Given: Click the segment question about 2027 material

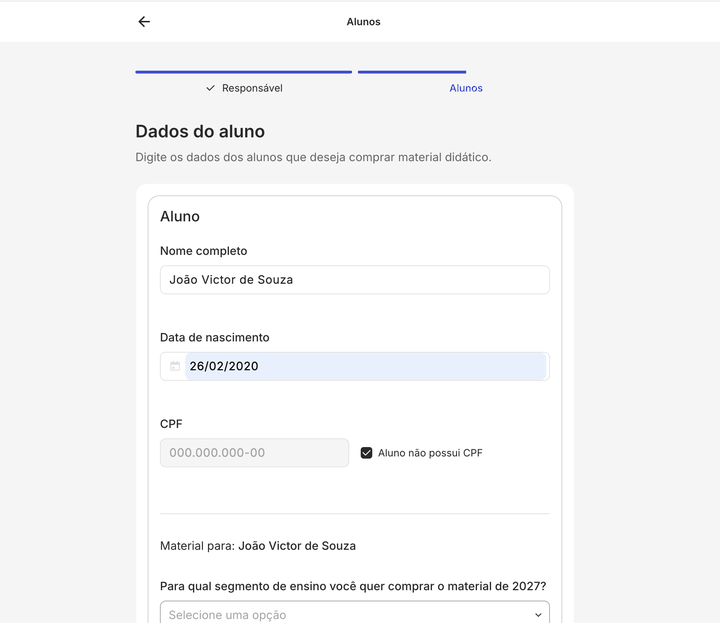Looking at the screenshot, I should 353,586.
